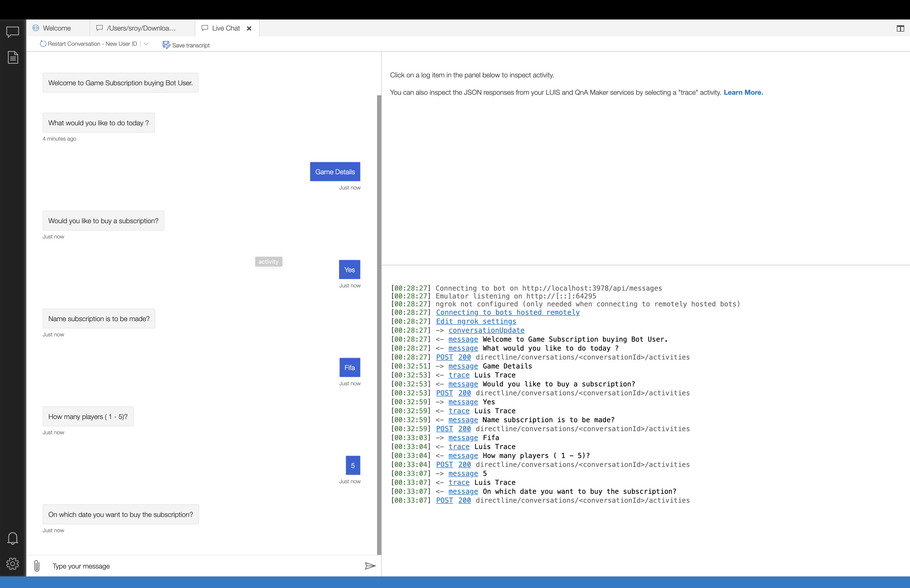Click the conversationUpdate log entry

[486, 330]
